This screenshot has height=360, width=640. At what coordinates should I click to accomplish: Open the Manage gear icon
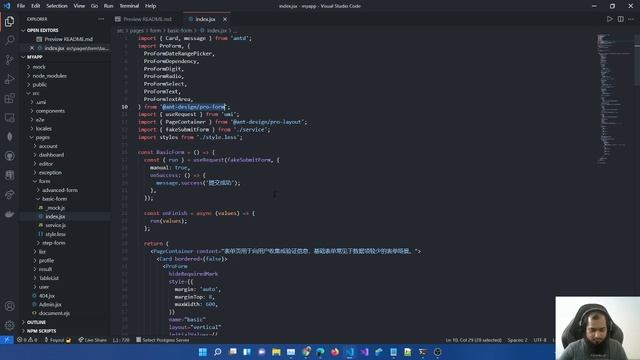(9, 325)
